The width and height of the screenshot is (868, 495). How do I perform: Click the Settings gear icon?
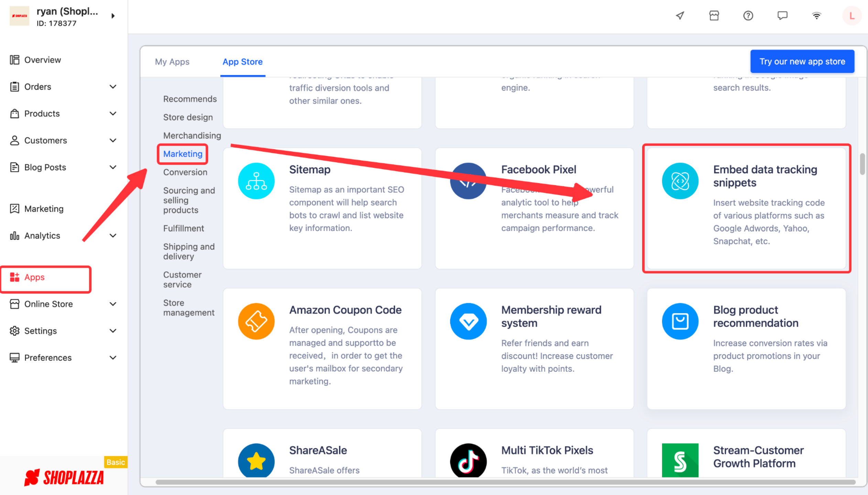tap(14, 331)
